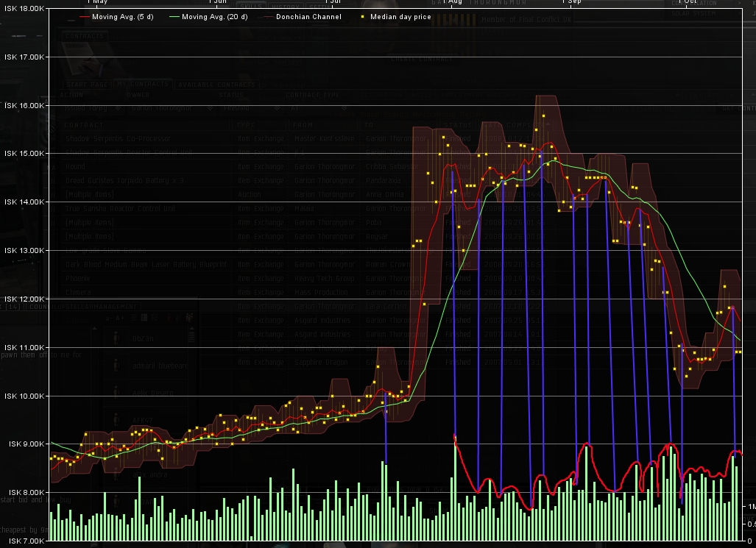Click the 1 Sep date marker on the chart axis

click(571, 2)
